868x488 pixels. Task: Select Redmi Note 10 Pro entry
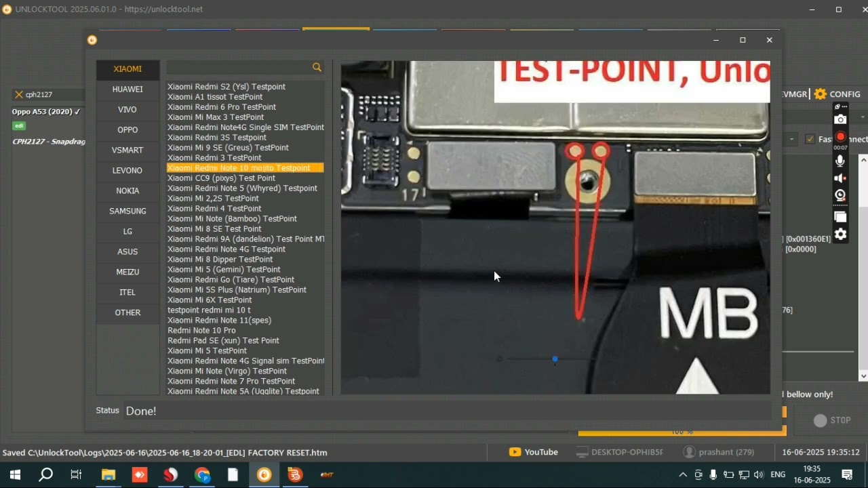pos(201,331)
